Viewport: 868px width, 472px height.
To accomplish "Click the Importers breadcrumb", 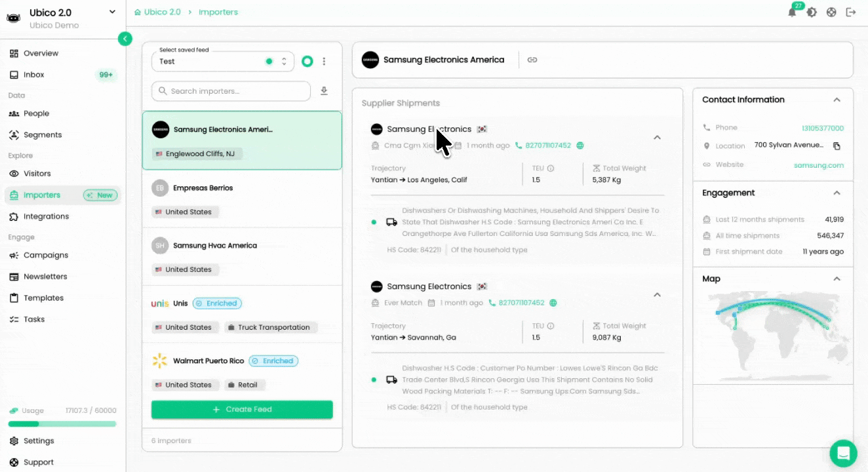I will point(218,12).
